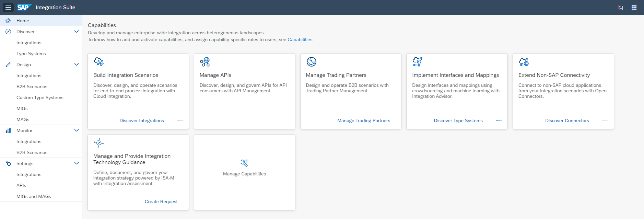Click the Settings section label
Viewport: 644px width, 219px height.
[25, 163]
